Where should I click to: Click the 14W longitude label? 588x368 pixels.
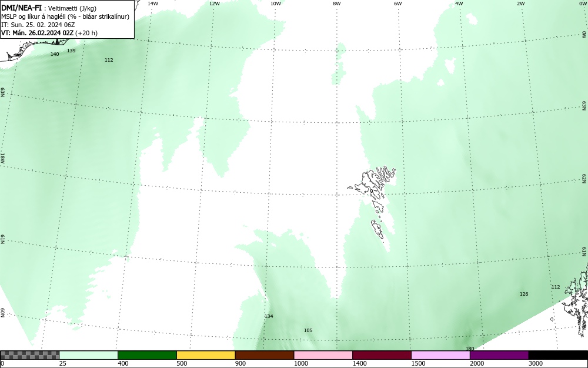pos(153,4)
